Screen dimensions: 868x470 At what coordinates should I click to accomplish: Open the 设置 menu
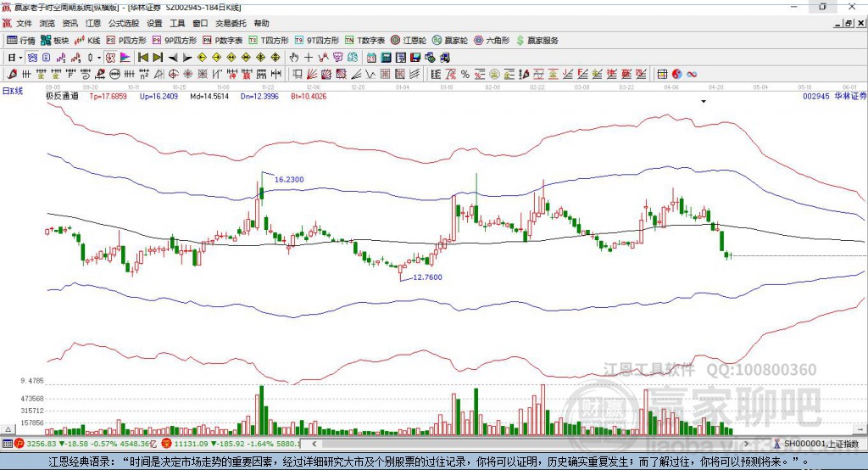click(x=154, y=23)
